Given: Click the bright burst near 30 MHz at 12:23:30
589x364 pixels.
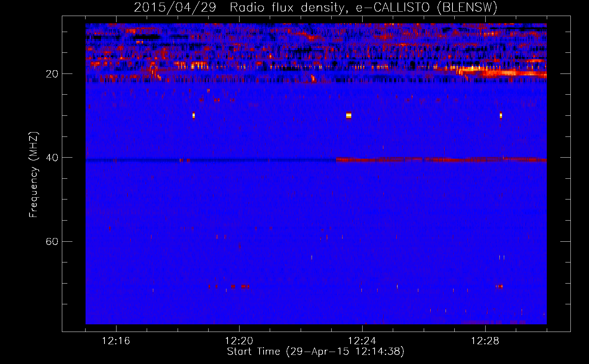Looking at the screenshot, I should click(x=349, y=115).
